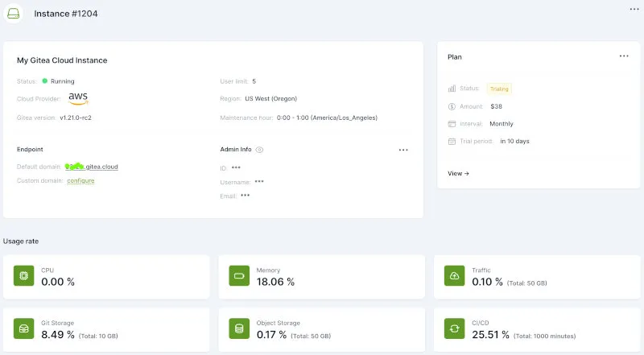Click the Plan card heading
This screenshot has height=355, width=644.
(x=455, y=57)
